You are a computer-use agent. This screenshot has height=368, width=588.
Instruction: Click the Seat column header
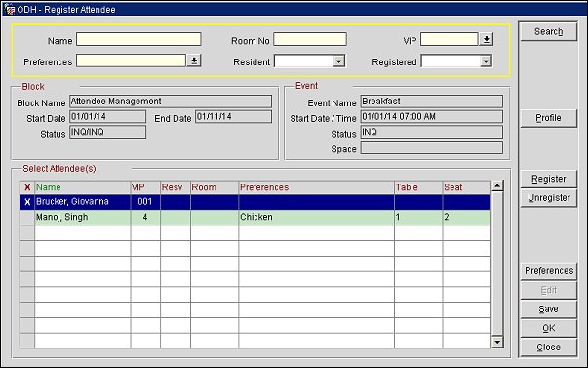pos(466,187)
